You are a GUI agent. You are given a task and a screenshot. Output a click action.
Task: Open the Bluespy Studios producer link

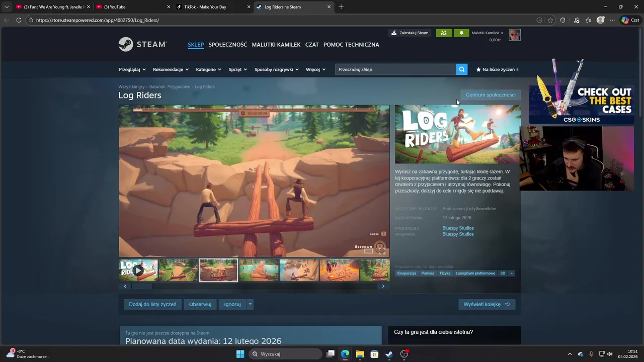458,228
